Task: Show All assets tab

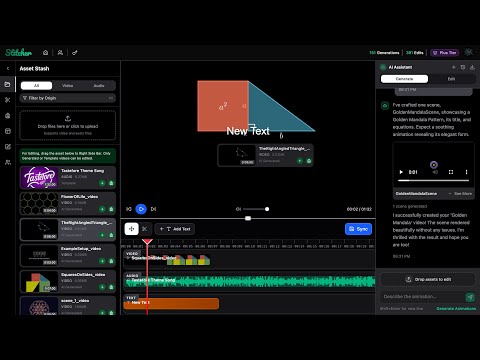Action: coord(36,86)
